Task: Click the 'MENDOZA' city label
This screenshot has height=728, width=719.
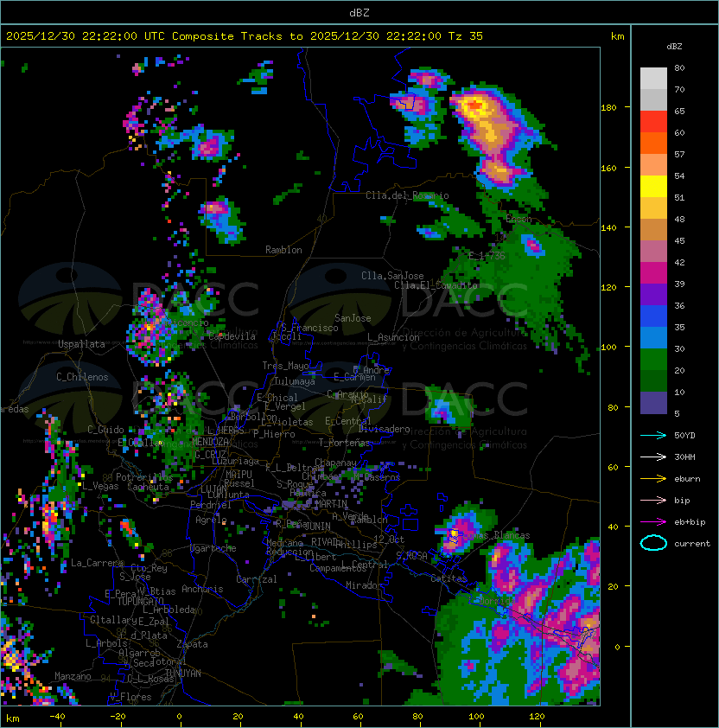Action: pyautogui.click(x=210, y=441)
